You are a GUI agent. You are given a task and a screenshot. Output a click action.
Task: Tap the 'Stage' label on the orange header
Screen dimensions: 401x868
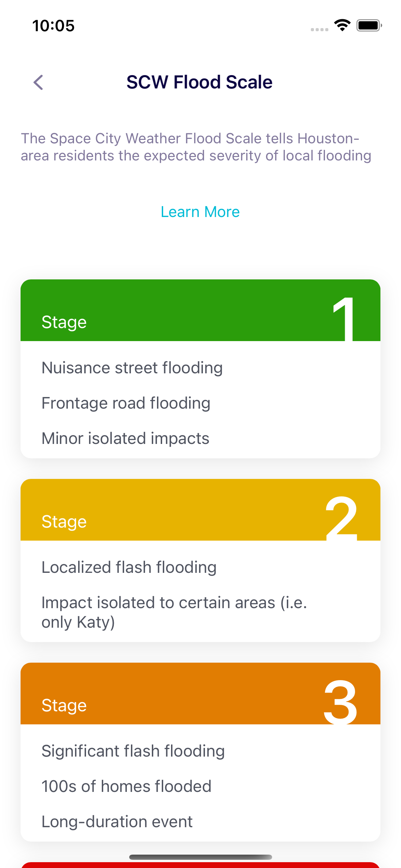[x=64, y=706]
